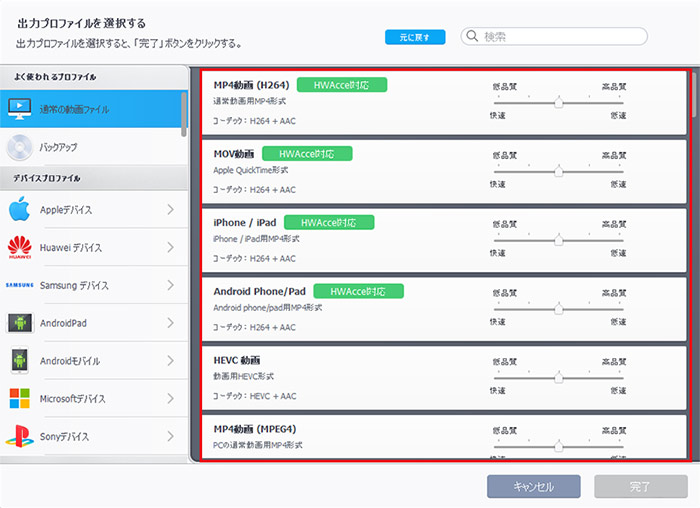Click the PlayStation logo icon
Viewport: 700px width, 508px height.
coord(20,436)
